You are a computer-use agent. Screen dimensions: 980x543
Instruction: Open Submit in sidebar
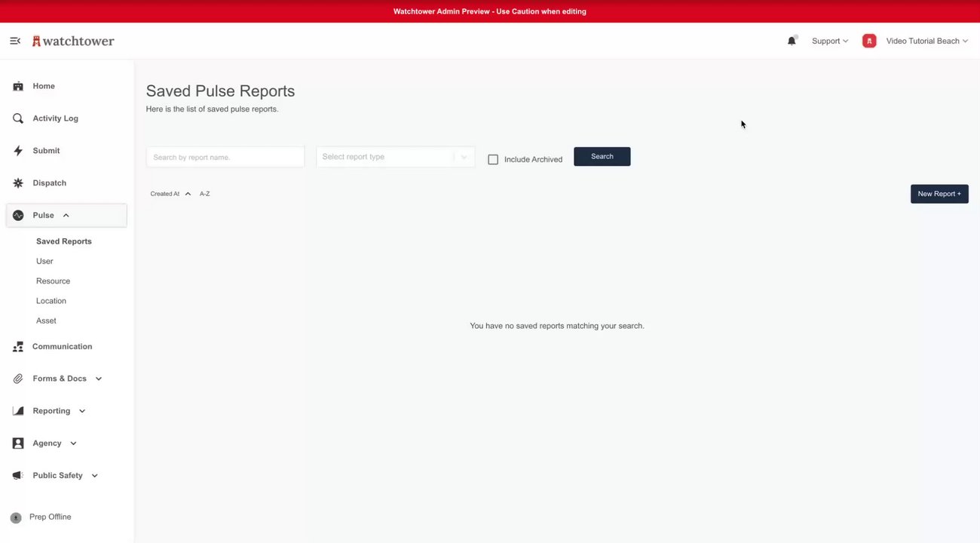[46, 151]
